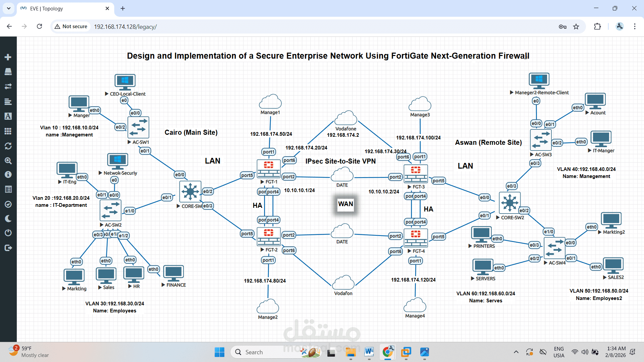Click the Zoom magnifier sidebar icon
This screenshot has height=362, width=644.
pos(8,161)
